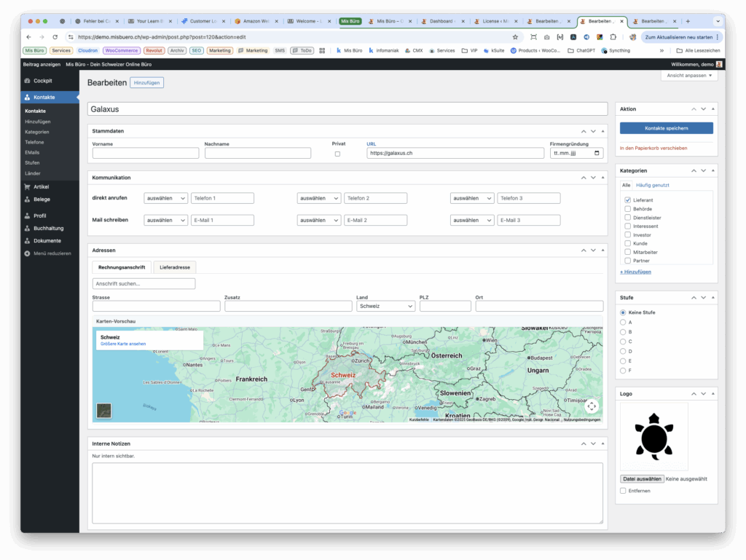Expand the Ansicht anpassen options
746x560 pixels.
point(691,76)
